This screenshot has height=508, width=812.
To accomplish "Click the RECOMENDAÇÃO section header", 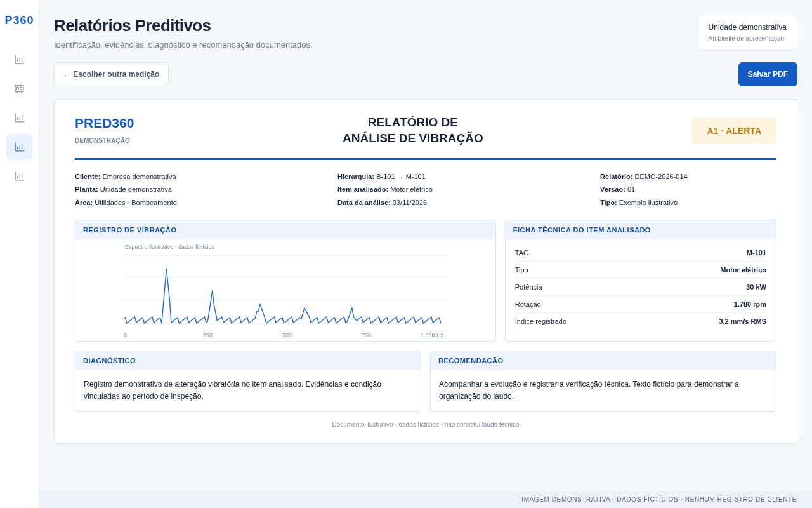I will 603,361.
